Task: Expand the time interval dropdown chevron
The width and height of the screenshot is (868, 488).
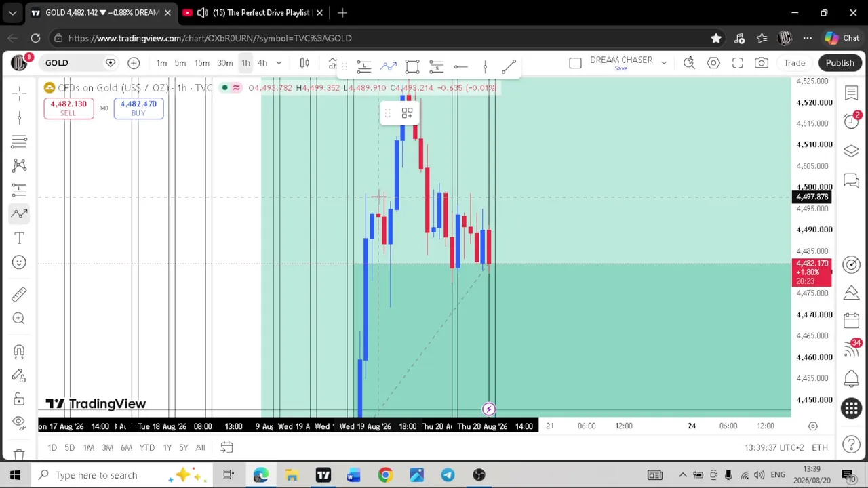Action: [279, 63]
